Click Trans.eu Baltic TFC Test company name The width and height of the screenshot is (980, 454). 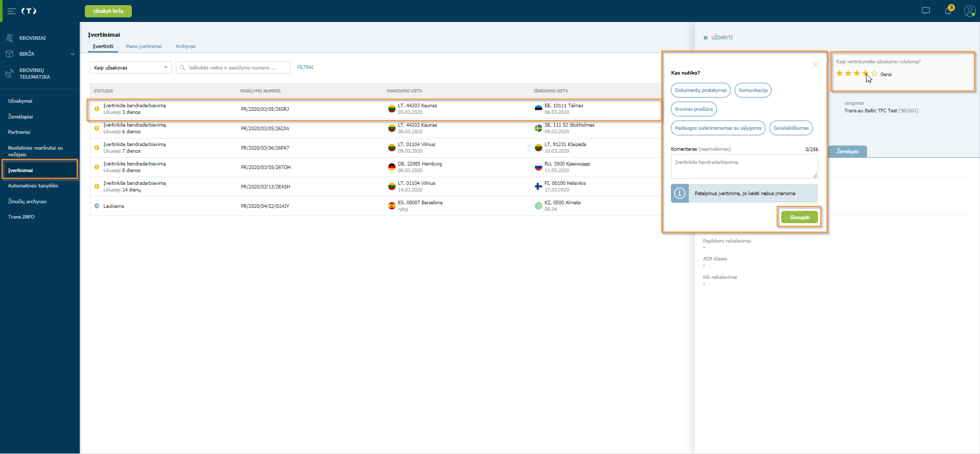tap(871, 111)
